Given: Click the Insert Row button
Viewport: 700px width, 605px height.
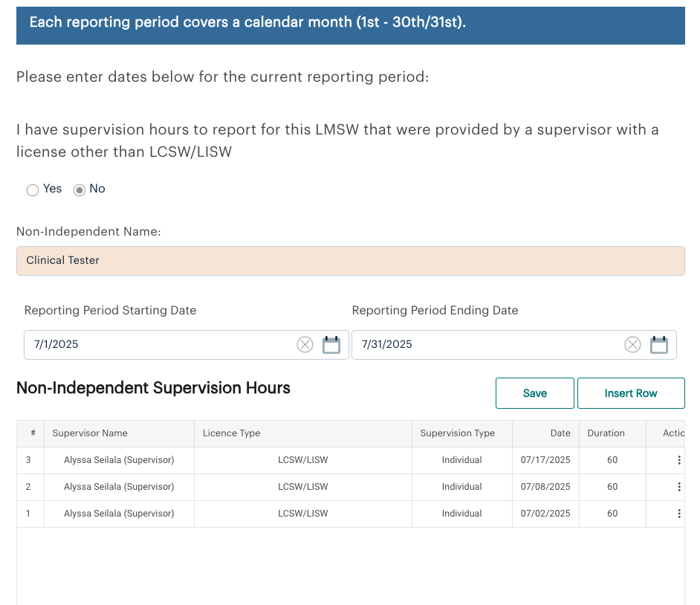Looking at the screenshot, I should [x=631, y=393].
